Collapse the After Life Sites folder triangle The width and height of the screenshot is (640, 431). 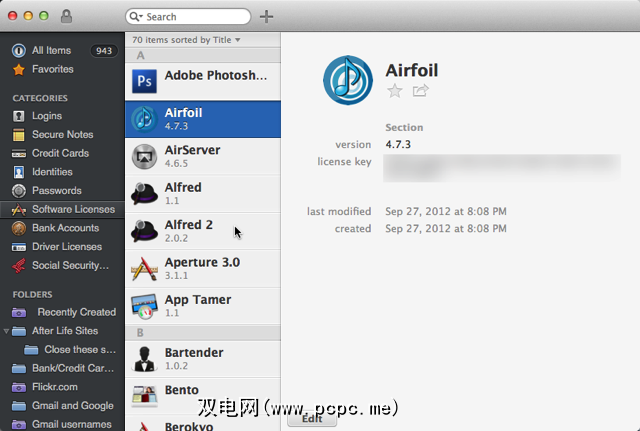click(6, 331)
